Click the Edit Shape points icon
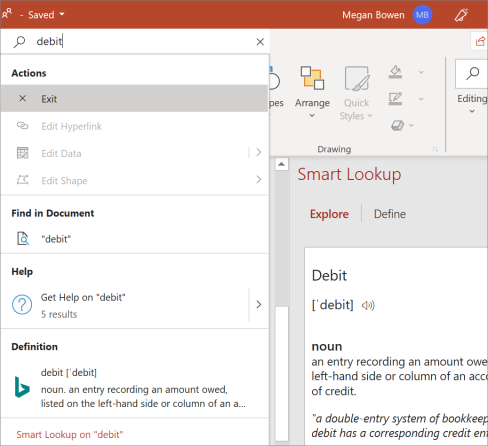This screenshot has width=488, height=446. (x=22, y=180)
